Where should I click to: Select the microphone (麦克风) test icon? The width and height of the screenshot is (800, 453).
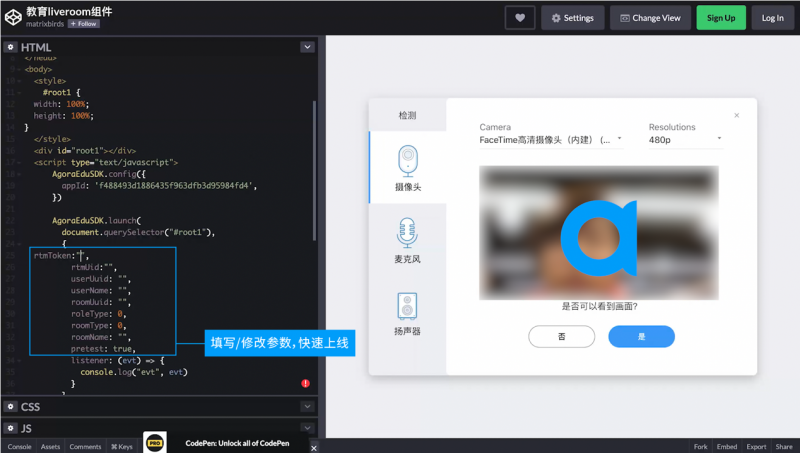point(407,239)
